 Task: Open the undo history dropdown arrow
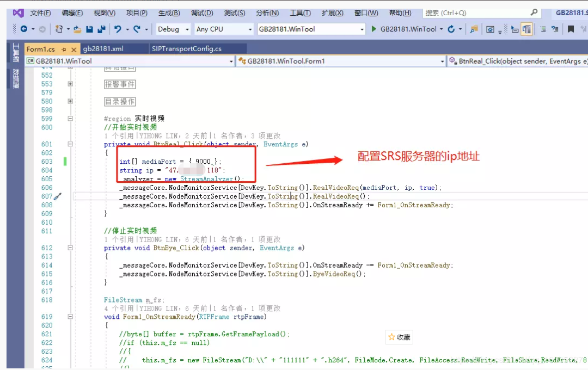coord(127,29)
